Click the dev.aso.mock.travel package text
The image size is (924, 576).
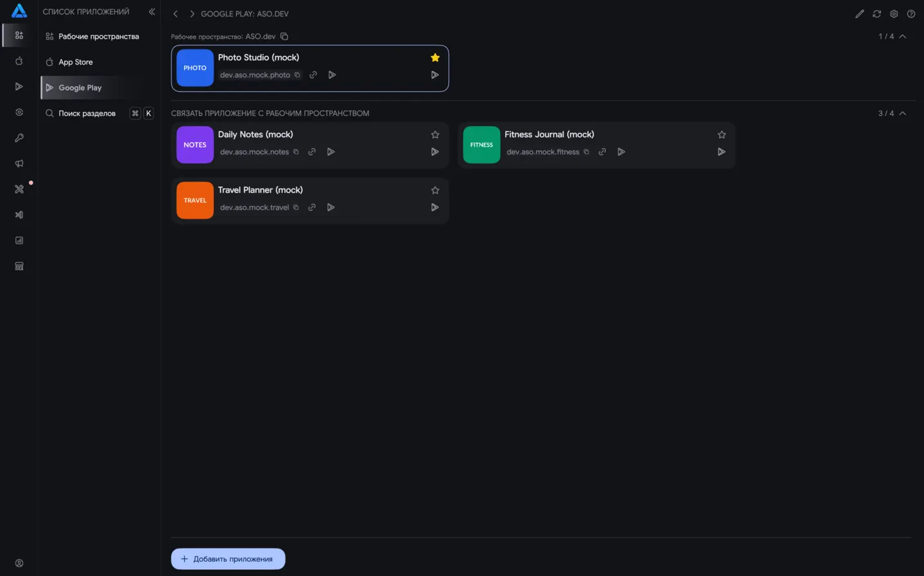tap(254, 207)
